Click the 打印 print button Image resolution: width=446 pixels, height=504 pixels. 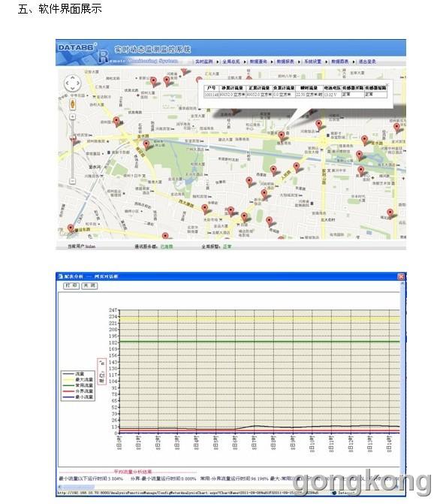(71, 285)
